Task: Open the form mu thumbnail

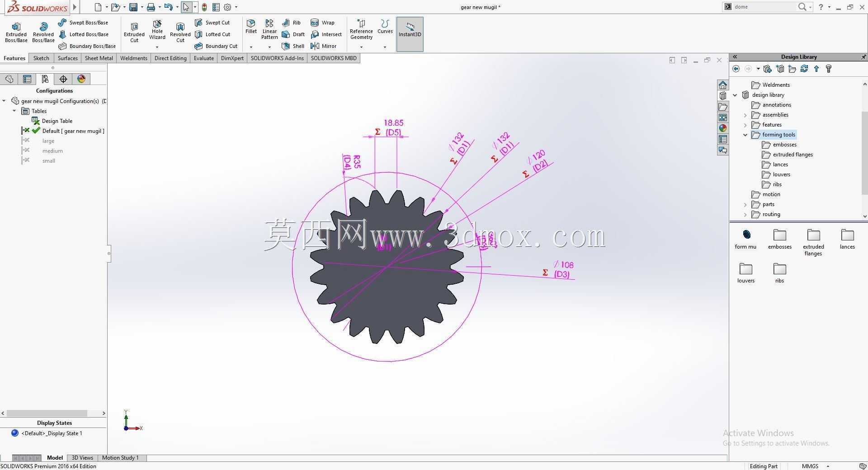Action: [745, 239]
